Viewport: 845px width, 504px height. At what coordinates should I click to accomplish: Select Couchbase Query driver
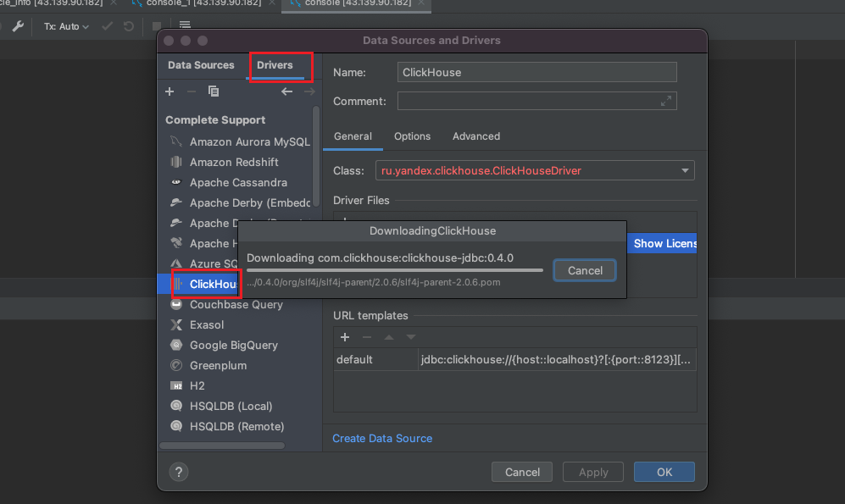pos(236,305)
